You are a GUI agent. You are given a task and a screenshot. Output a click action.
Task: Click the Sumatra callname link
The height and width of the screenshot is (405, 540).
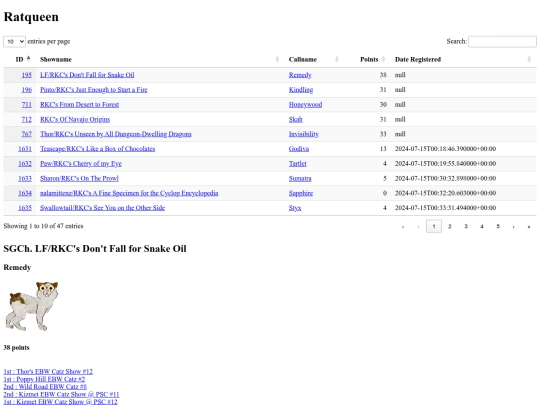point(300,178)
